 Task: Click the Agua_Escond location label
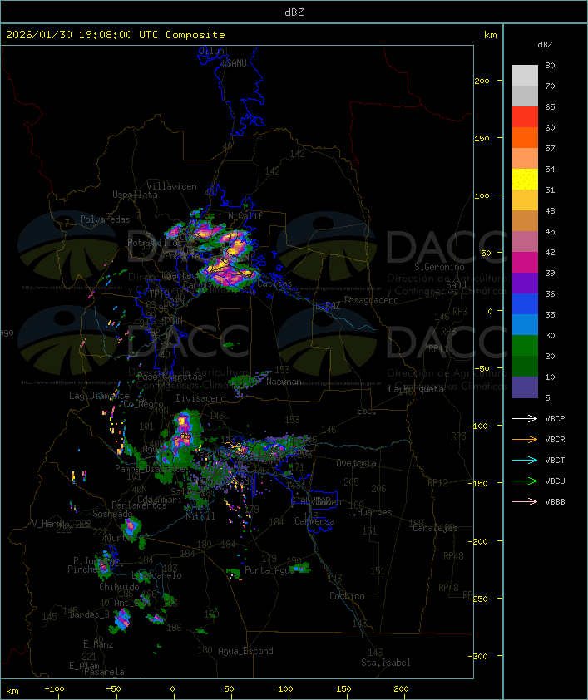245,651
